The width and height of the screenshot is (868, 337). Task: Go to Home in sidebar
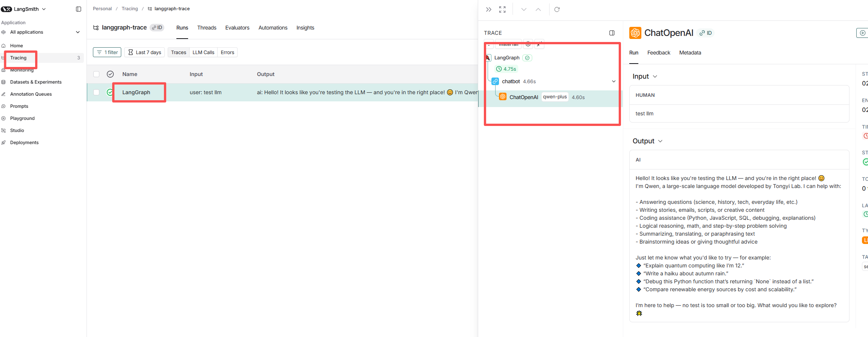tap(17, 46)
